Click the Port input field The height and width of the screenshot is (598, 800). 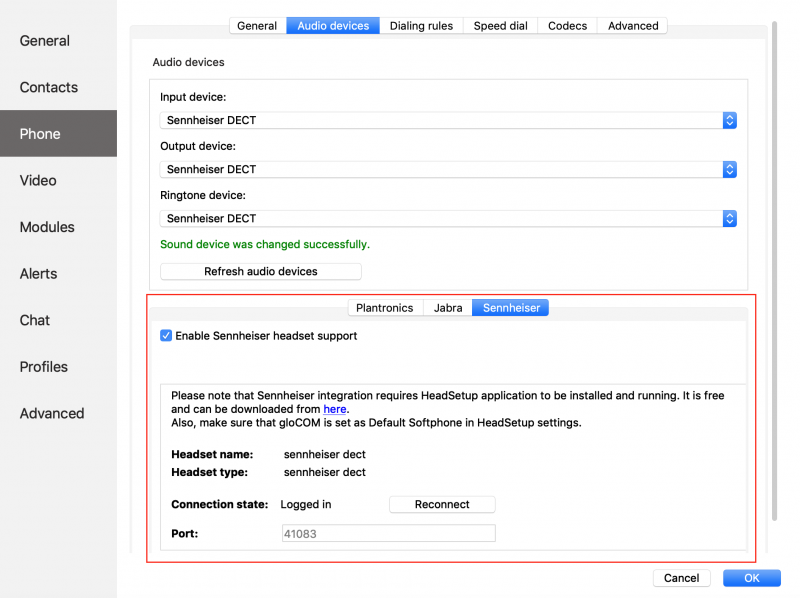click(x=389, y=534)
